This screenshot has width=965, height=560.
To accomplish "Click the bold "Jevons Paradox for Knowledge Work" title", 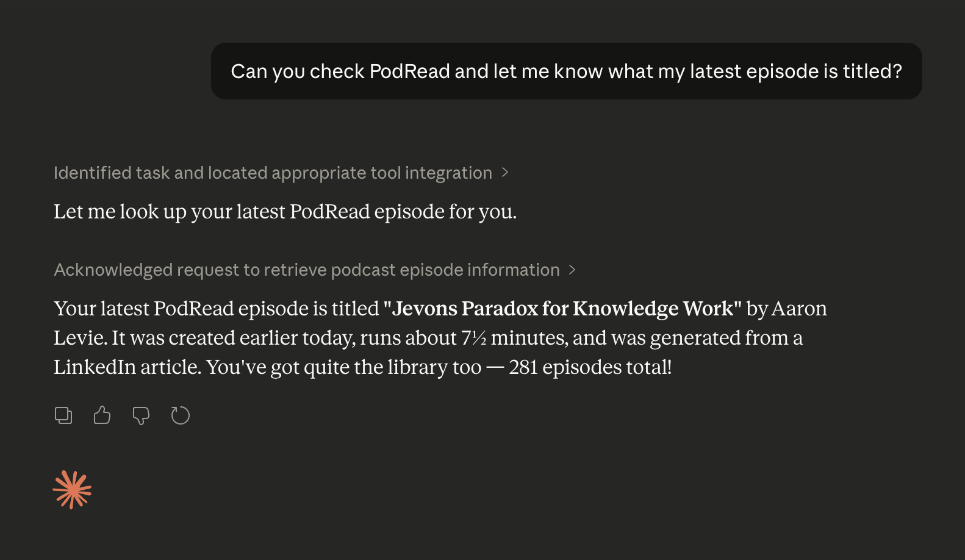I will [562, 309].
